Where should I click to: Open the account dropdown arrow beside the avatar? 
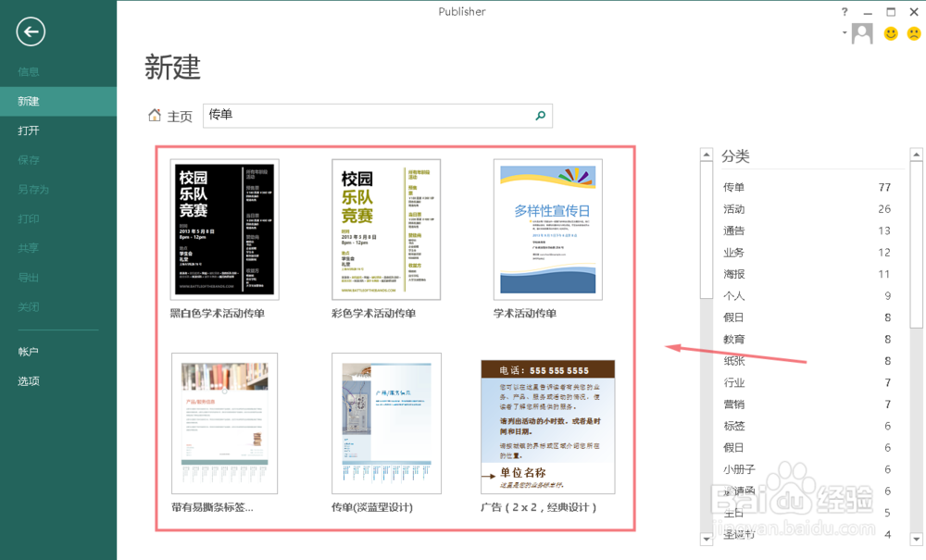[845, 32]
